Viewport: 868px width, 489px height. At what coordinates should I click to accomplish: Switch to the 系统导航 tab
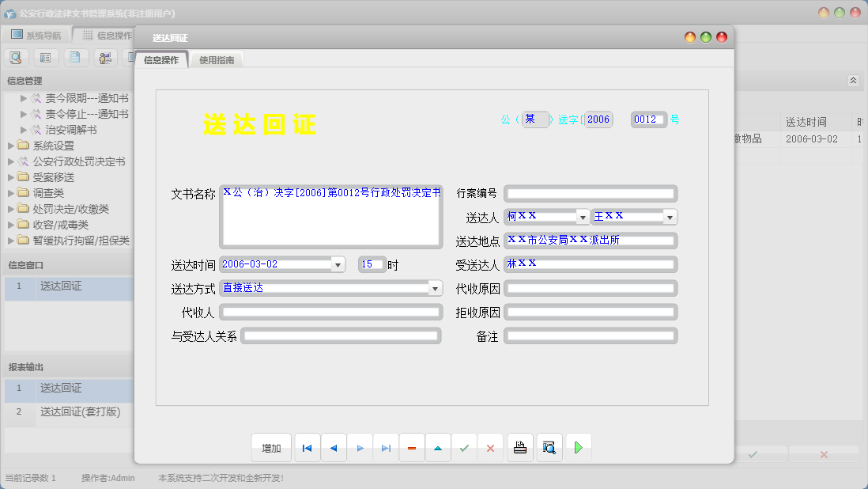pos(36,36)
